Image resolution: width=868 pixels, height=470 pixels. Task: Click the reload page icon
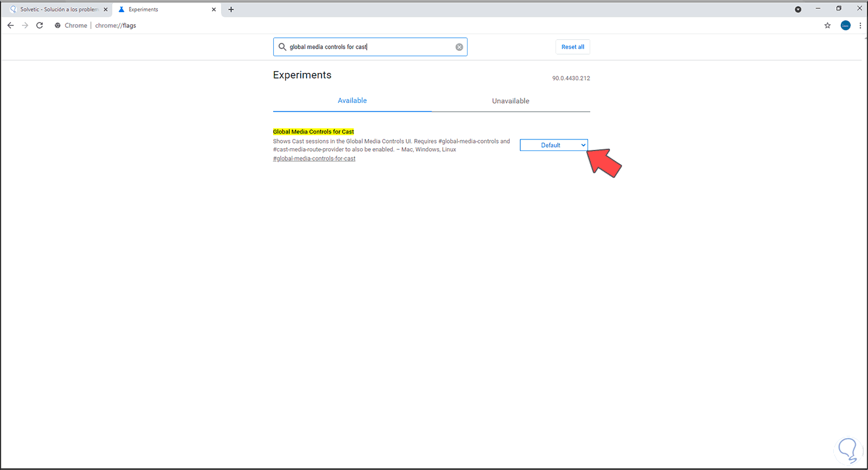39,25
